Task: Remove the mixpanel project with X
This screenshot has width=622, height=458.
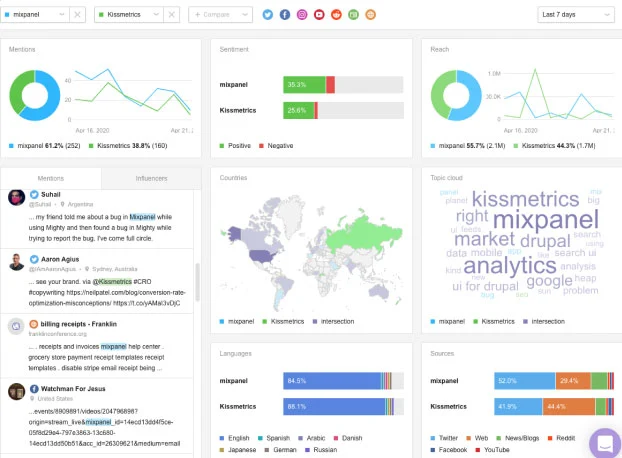Action: [x=77, y=15]
